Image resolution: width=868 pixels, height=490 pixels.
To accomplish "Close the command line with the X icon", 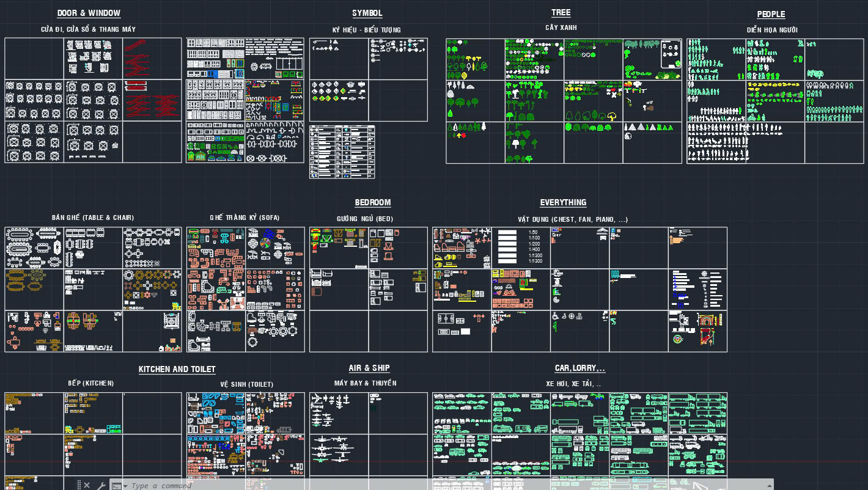I will (x=87, y=485).
